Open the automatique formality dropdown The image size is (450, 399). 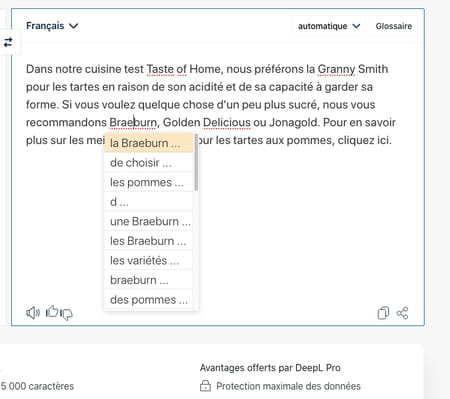(329, 26)
